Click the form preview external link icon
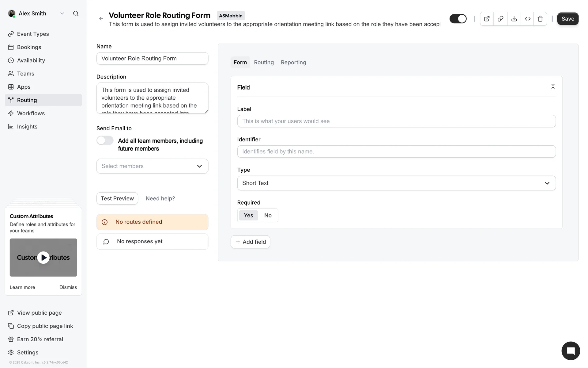The width and height of the screenshot is (588, 368). pyautogui.click(x=487, y=19)
